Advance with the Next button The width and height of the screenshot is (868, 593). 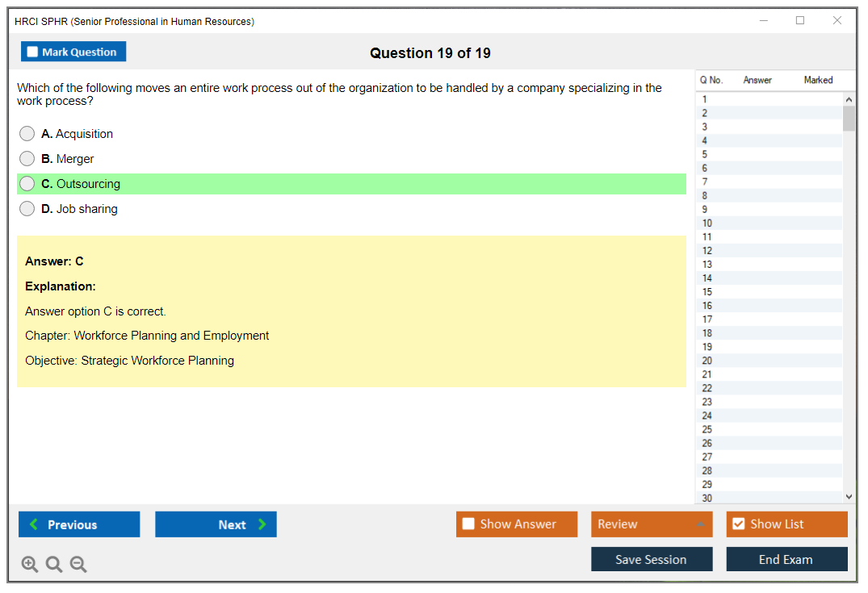pos(216,524)
